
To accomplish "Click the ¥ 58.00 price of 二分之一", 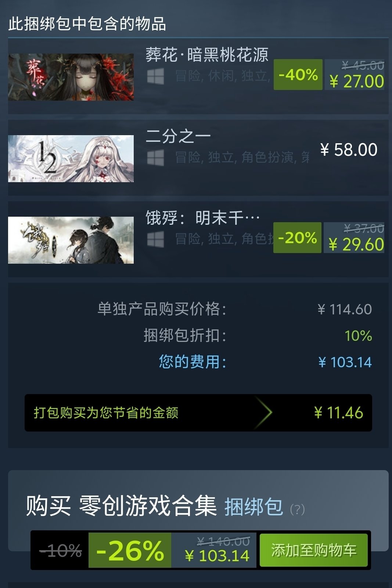I will [349, 150].
